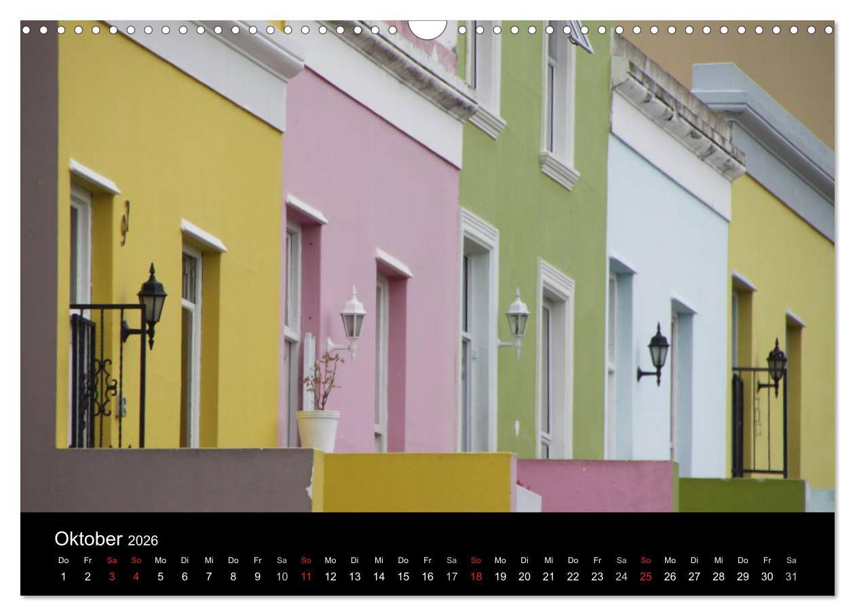
Task: Click the white lantern on the pink house
Action: point(352,319)
